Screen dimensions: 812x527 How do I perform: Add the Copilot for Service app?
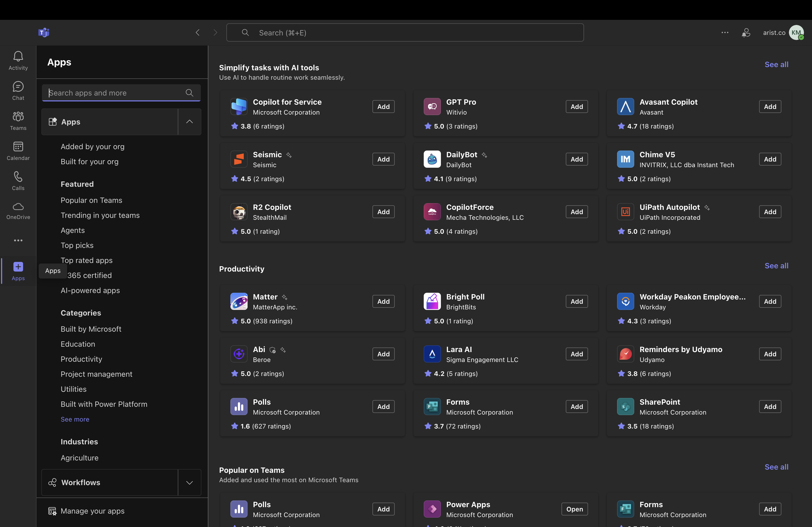coord(383,106)
